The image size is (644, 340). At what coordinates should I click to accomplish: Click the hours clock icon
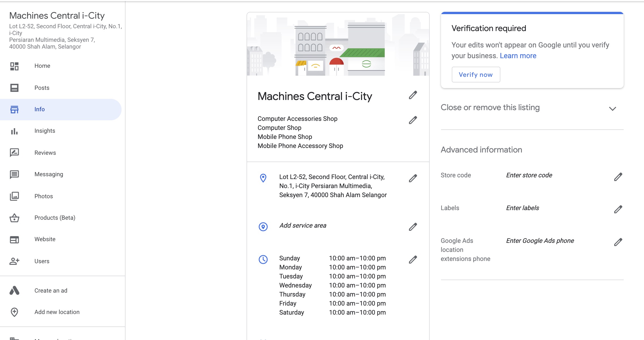click(x=263, y=260)
